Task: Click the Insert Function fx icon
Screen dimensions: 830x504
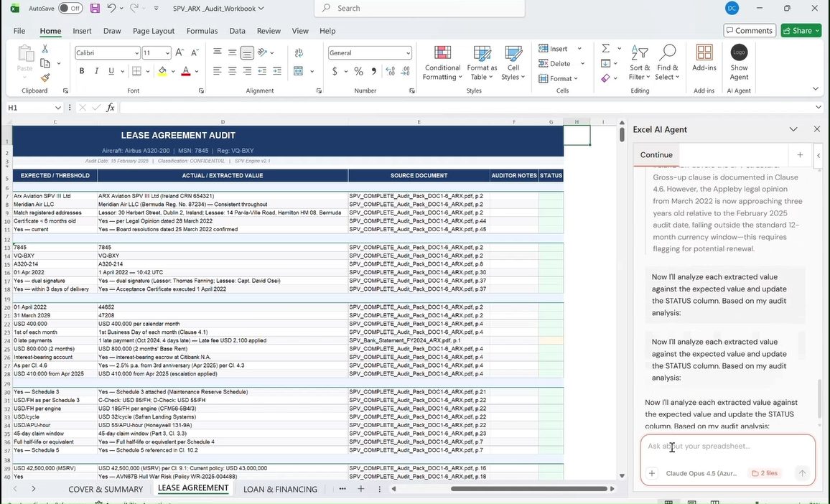Action: pyautogui.click(x=110, y=108)
